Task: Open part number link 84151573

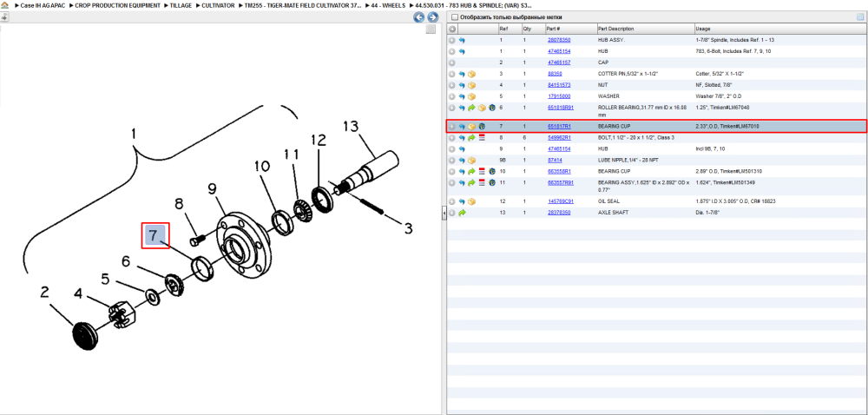Action: coord(558,85)
